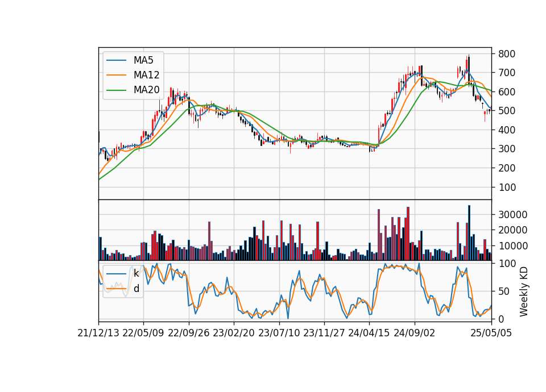Click the 24/04/15 date tick label
This screenshot has width=546, height=392.
pos(369,333)
